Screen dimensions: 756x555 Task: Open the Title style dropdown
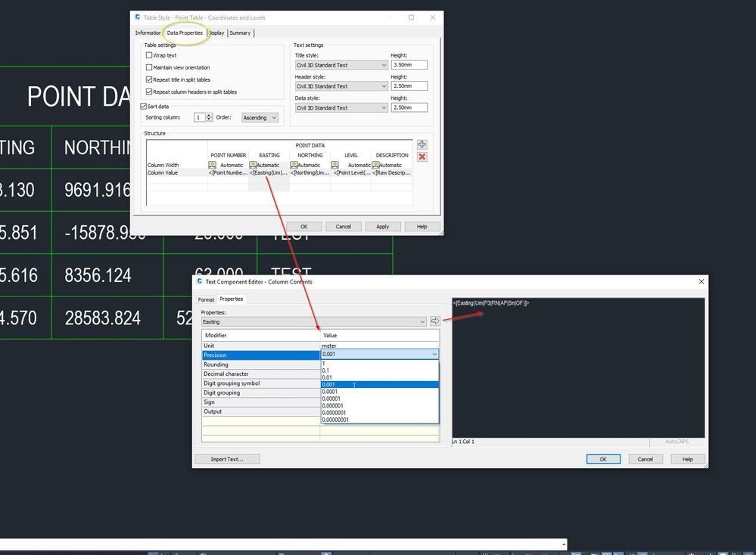coord(341,65)
